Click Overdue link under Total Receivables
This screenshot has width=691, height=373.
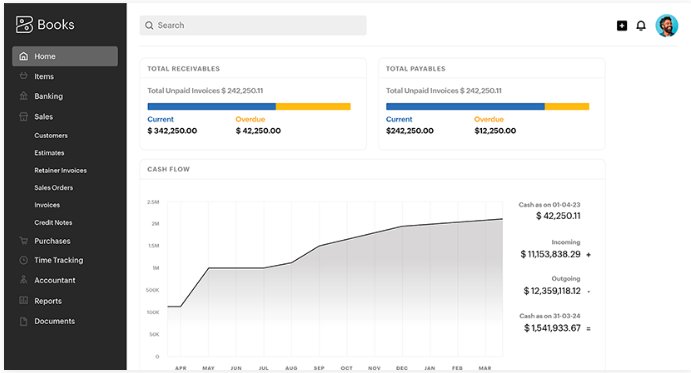pos(250,119)
